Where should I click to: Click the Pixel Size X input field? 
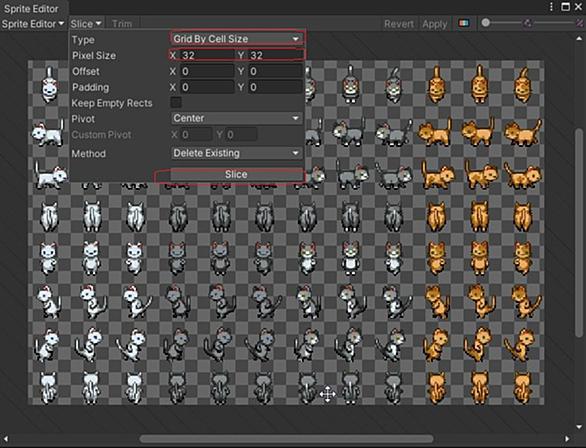(x=207, y=55)
